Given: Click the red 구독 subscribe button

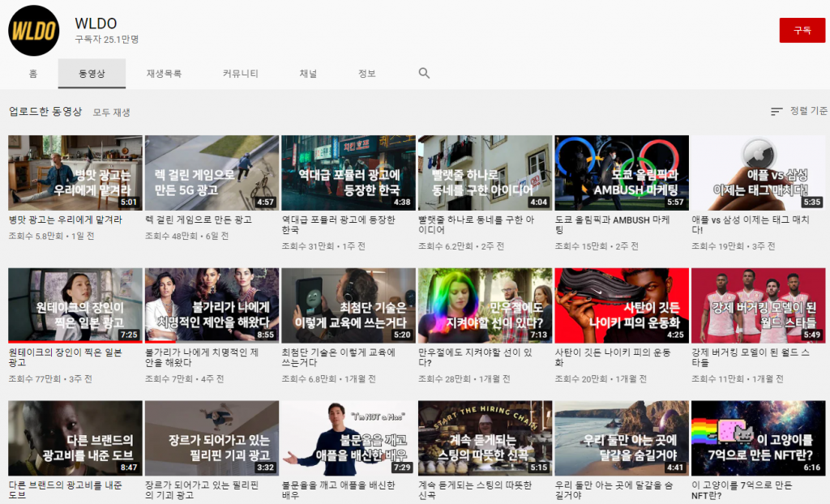Looking at the screenshot, I should [802, 30].
